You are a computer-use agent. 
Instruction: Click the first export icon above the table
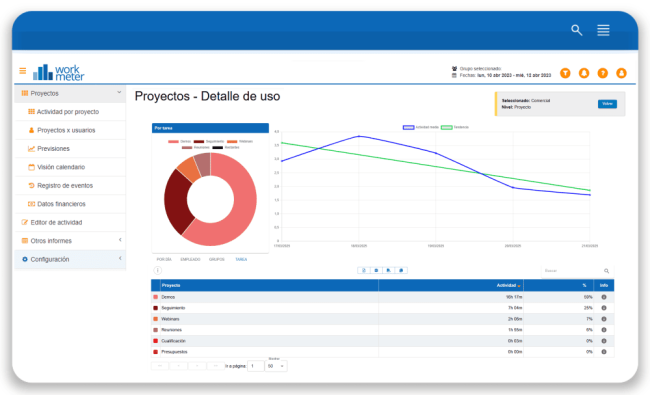[x=364, y=270]
